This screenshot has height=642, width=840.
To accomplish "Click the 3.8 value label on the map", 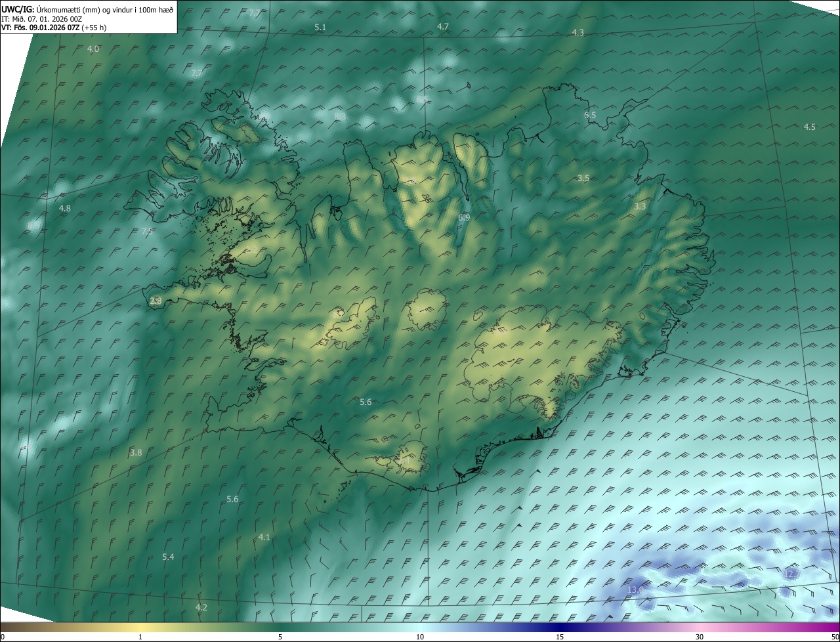I will tap(136, 452).
